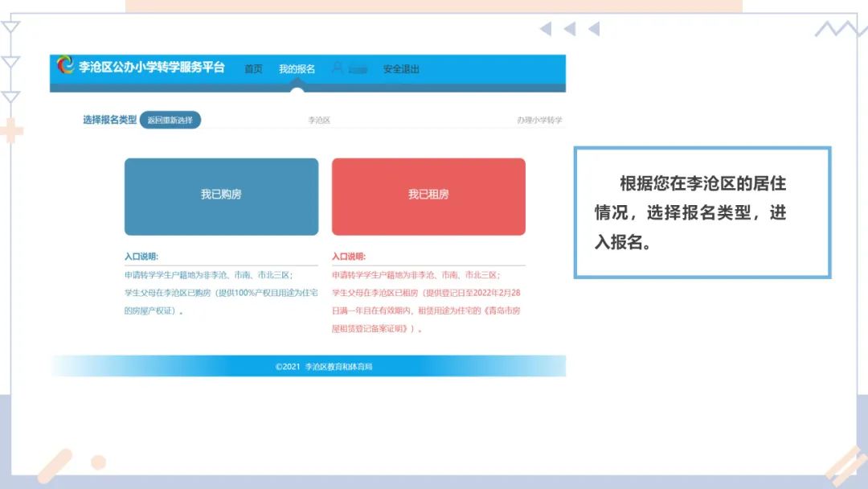Click the blurred username next to profile icon
Image resolution: width=868 pixels, height=489 pixels.
357,69
